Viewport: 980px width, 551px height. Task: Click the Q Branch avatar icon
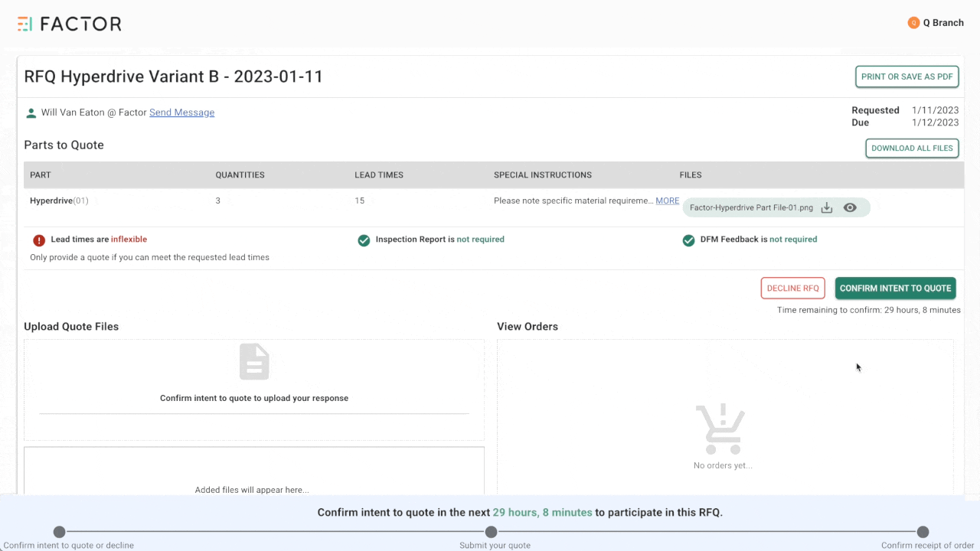tap(913, 23)
